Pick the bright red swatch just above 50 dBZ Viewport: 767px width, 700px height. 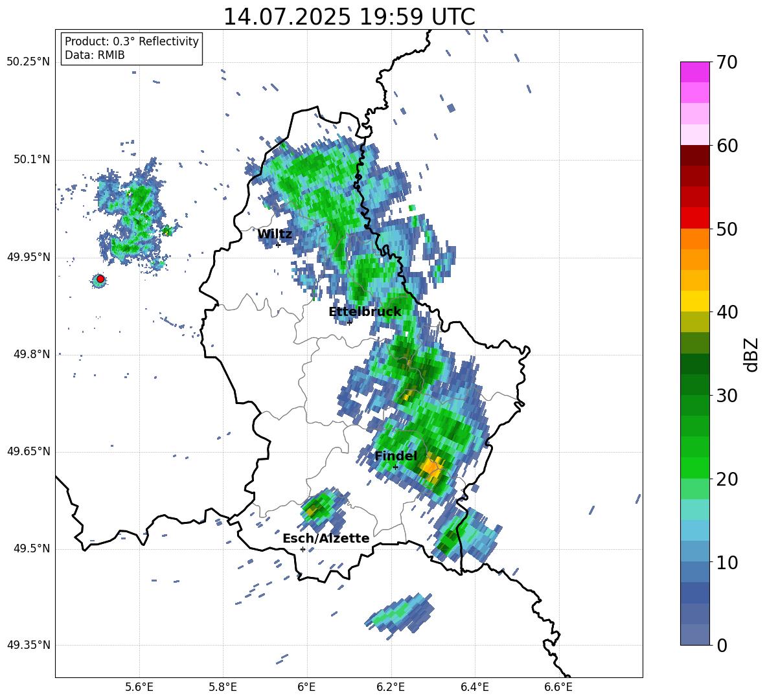click(695, 218)
